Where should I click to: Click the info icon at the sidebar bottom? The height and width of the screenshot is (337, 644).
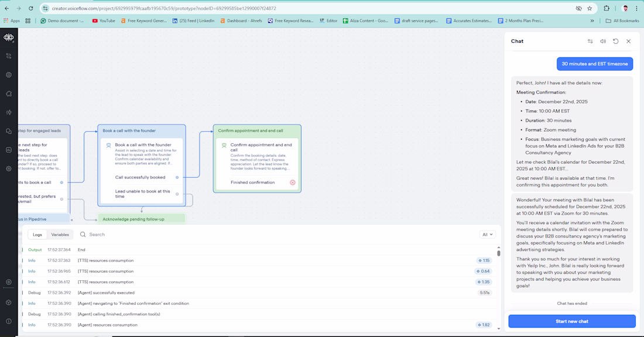tap(9, 321)
